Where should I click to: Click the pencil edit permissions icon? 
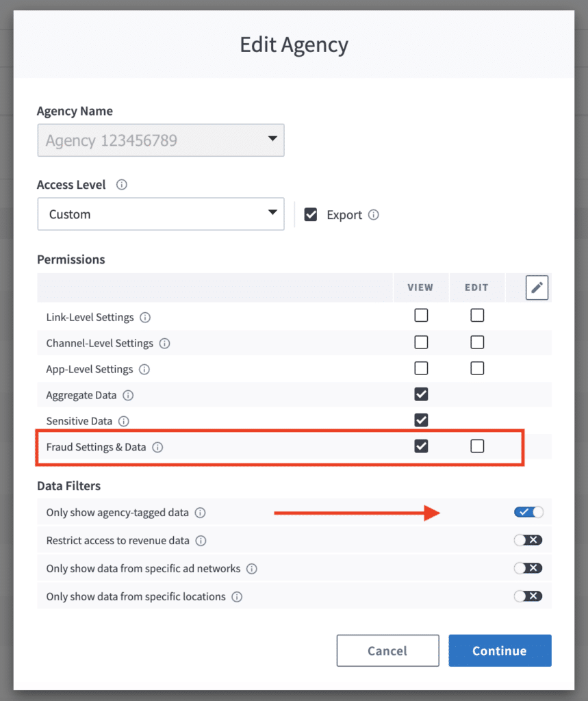(x=537, y=288)
